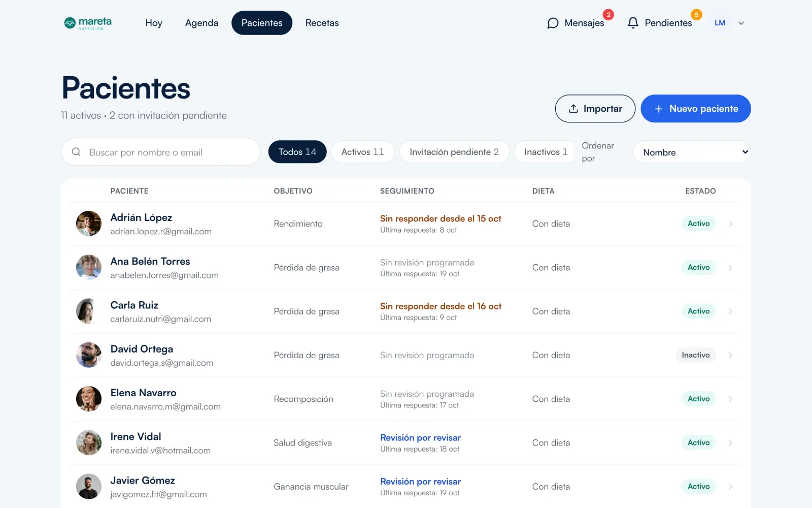Open Elena Navarro row chevron
The image size is (812, 508).
730,399
